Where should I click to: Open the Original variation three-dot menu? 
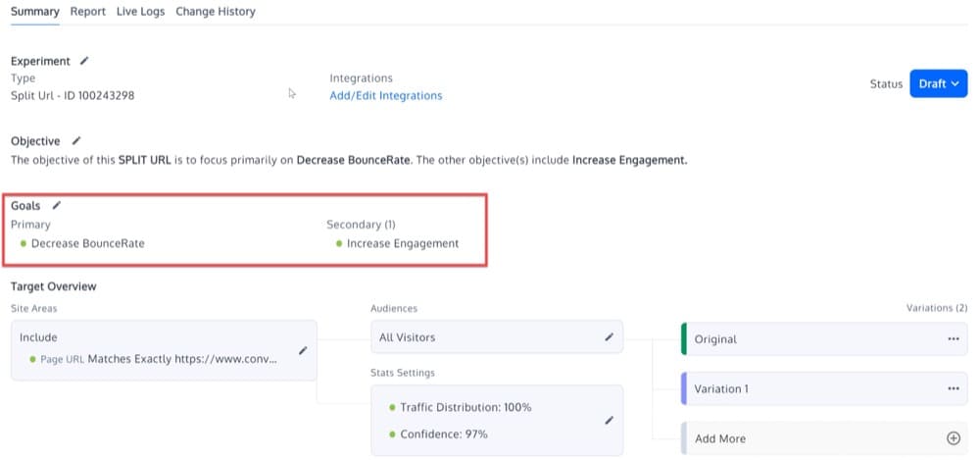pyautogui.click(x=954, y=338)
